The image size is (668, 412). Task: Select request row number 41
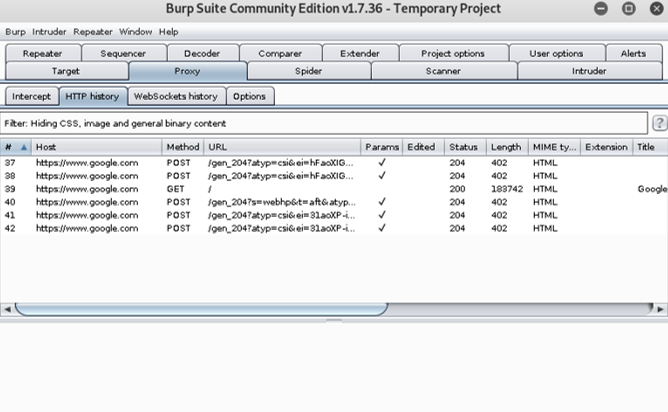pos(334,215)
